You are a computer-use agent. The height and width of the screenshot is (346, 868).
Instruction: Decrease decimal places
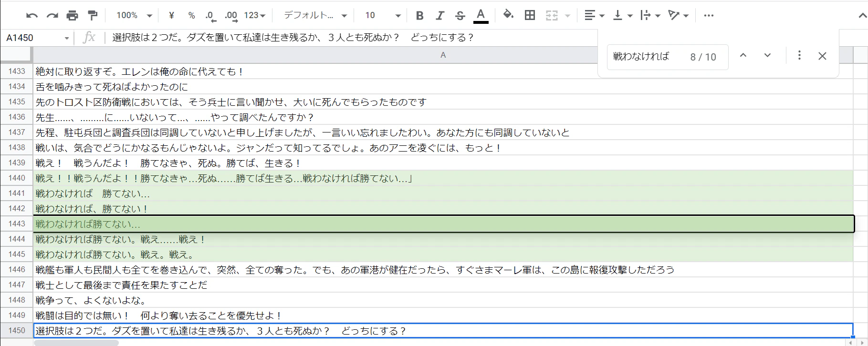[210, 16]
